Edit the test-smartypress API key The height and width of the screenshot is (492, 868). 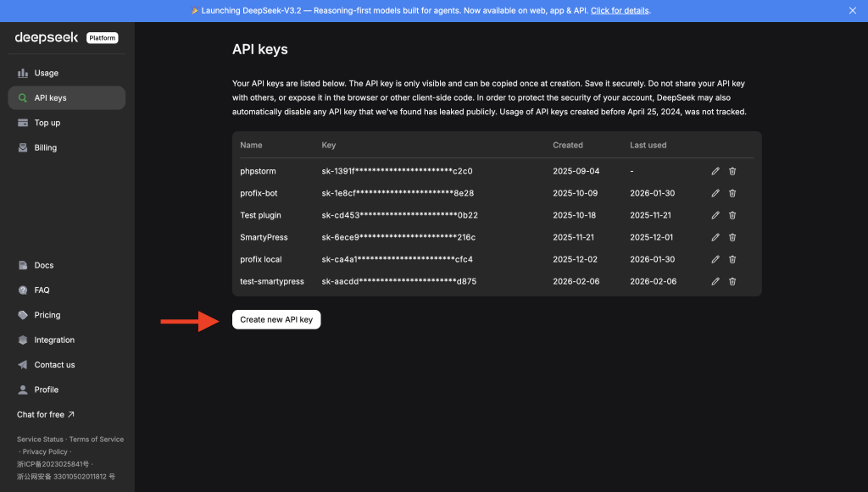pyautogui.click(x=715, y=281)
